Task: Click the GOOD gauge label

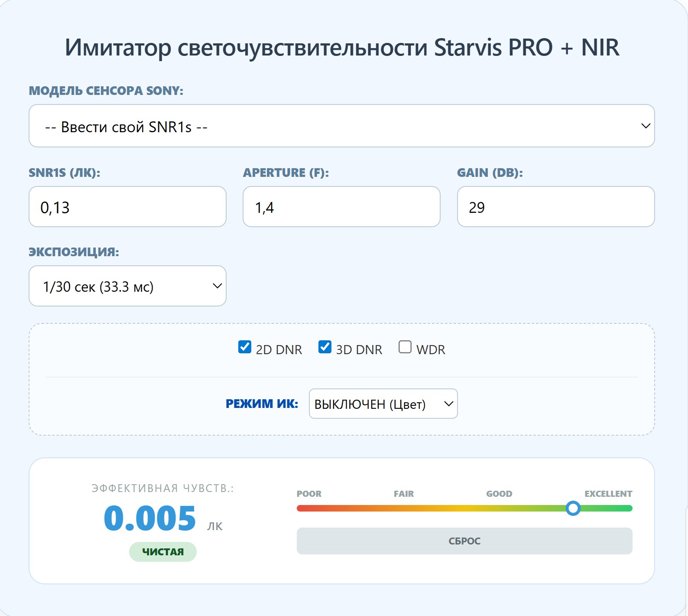Action: (499, 494)
